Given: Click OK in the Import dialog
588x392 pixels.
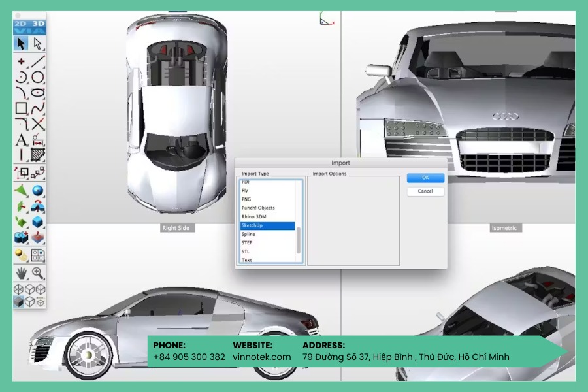Looking at the screenshot, I should pos(425,178).
